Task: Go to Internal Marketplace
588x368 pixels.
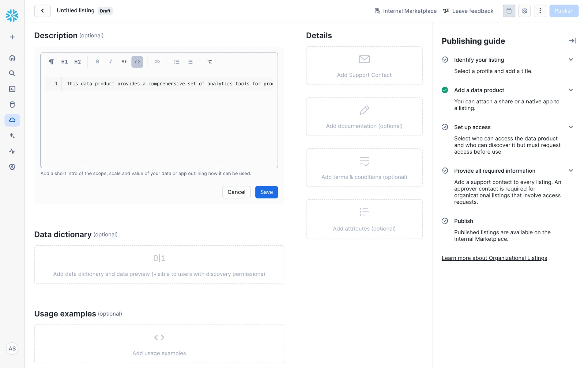Action: (406, 11)
